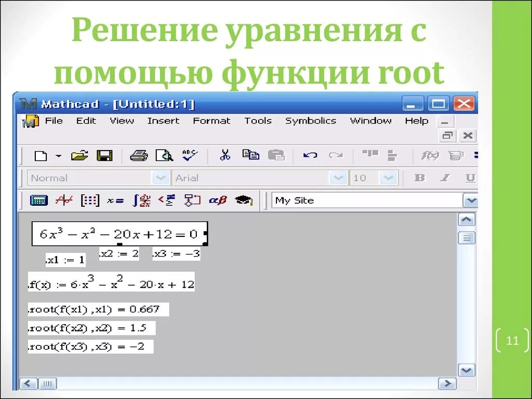Open the Boolean toolbar

(167, 200)
